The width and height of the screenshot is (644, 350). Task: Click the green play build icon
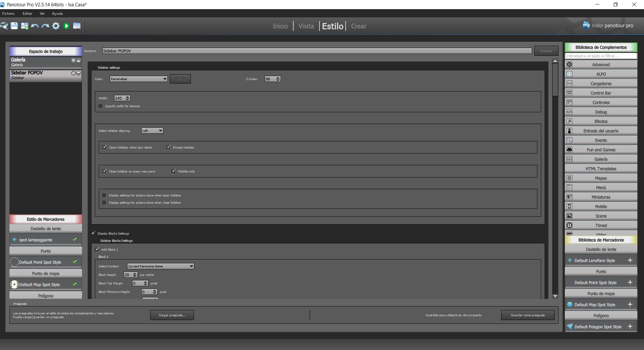tap(66, 26)
